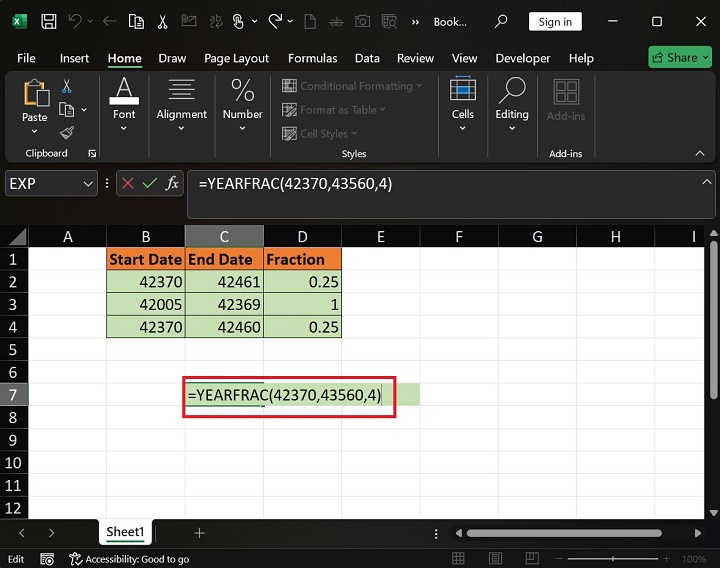Image resolution: width=720 pixels, height=568 pixels.
Task: Add a new sheet with plus icon
Action: point(199,533)
